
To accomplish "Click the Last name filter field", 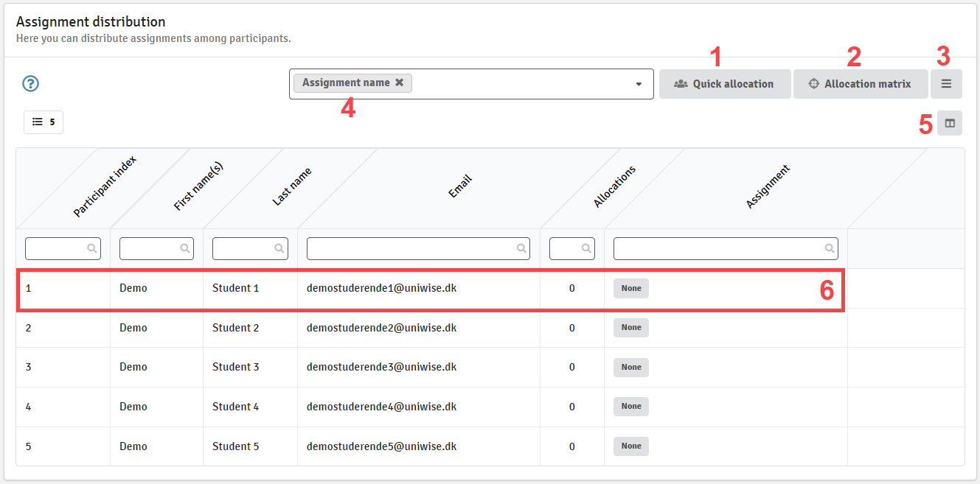I will pyautogui.click(x=250, y=248).
